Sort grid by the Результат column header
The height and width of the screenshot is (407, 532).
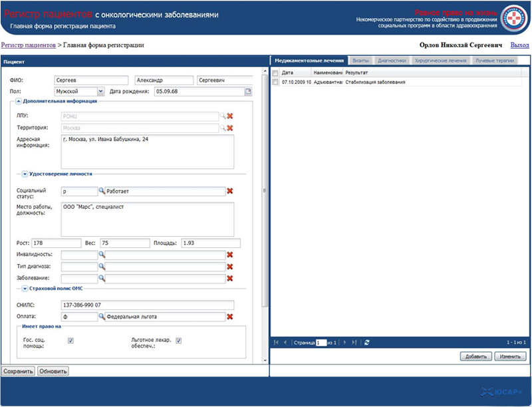click(432, 72)
